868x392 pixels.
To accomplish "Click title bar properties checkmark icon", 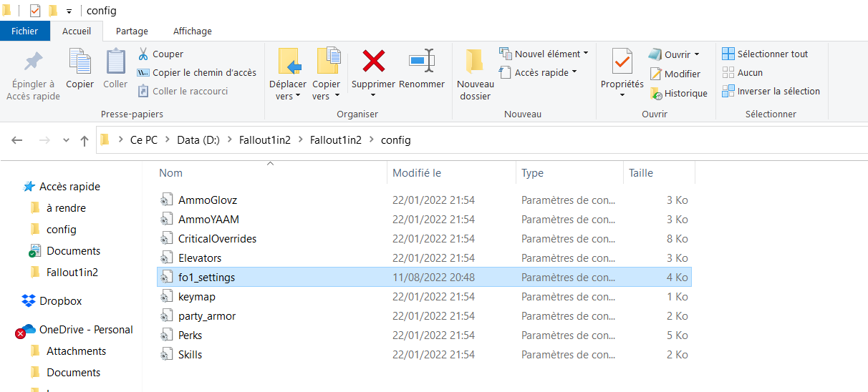I will (x=35, y=11).
